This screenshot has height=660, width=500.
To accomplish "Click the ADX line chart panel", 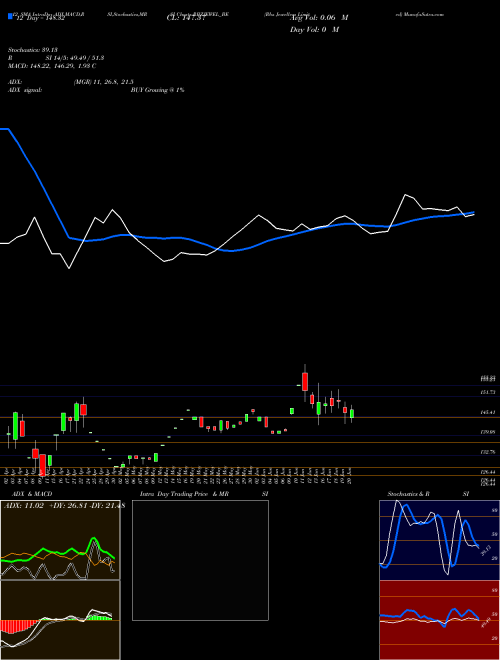I will coord(60,540).
